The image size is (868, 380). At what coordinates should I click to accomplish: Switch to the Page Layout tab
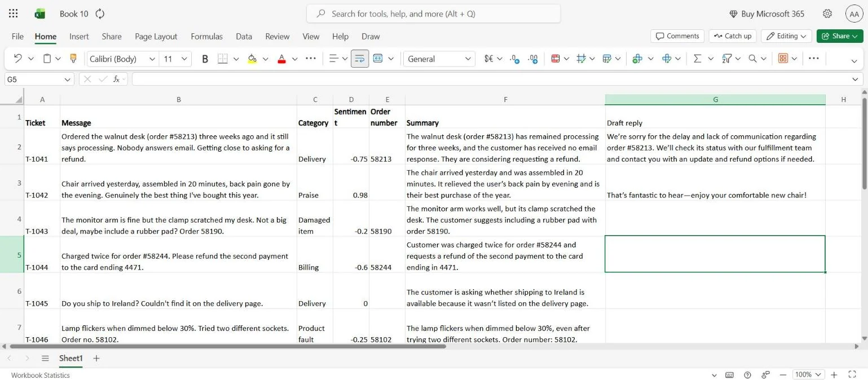(x=156, y=36)
